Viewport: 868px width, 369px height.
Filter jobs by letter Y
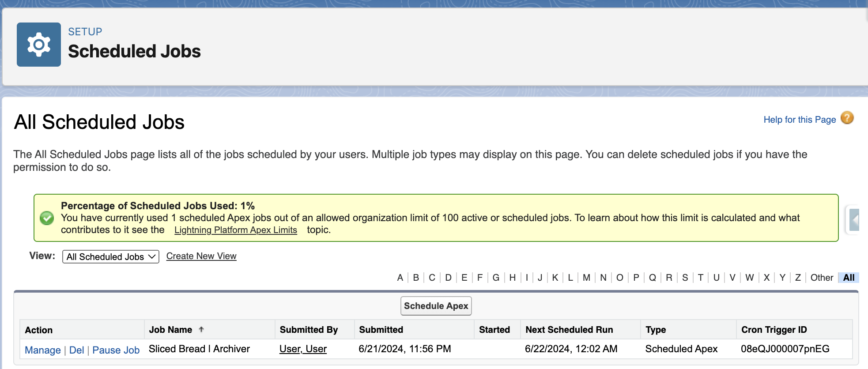[782, 278]
